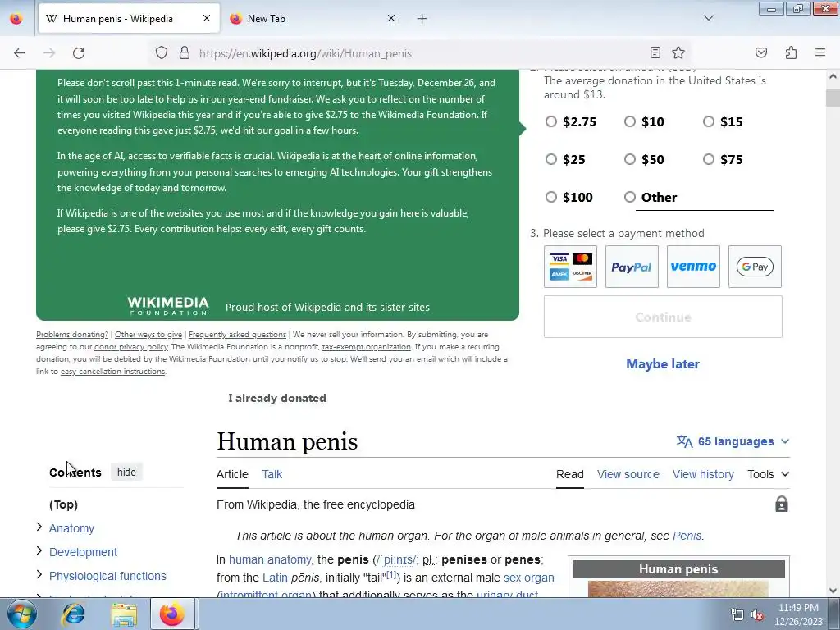Open the Firefox application menu
The height and width of the screenshot is (630, 840).
point(820,52)
